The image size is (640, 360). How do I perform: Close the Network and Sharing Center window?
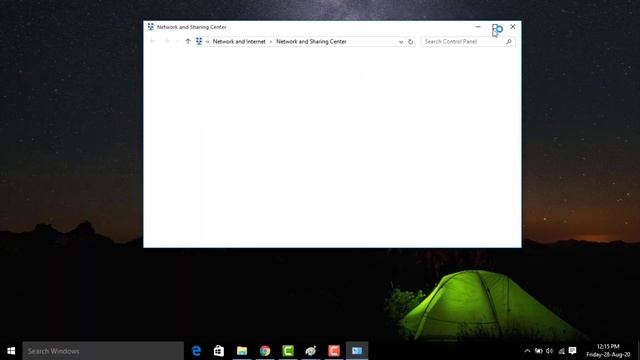click(513, 27)
